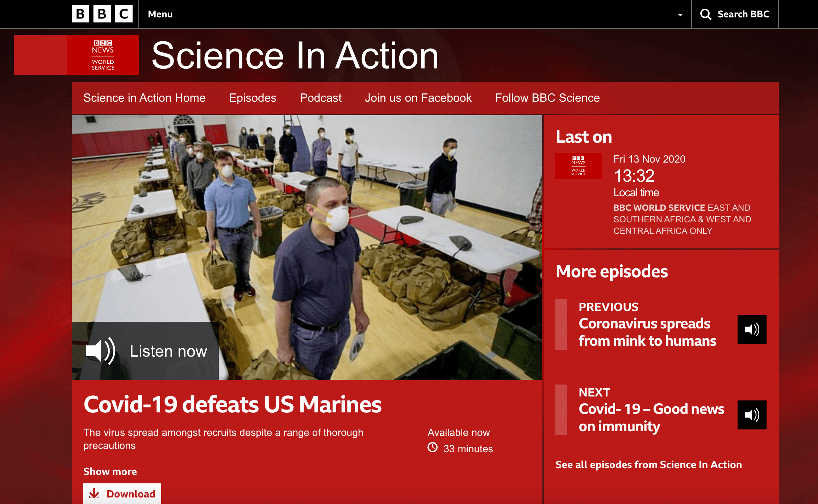The width and height of the screenshot is (818, 504).
Task: Click the Download button
Action: point(122,493)
